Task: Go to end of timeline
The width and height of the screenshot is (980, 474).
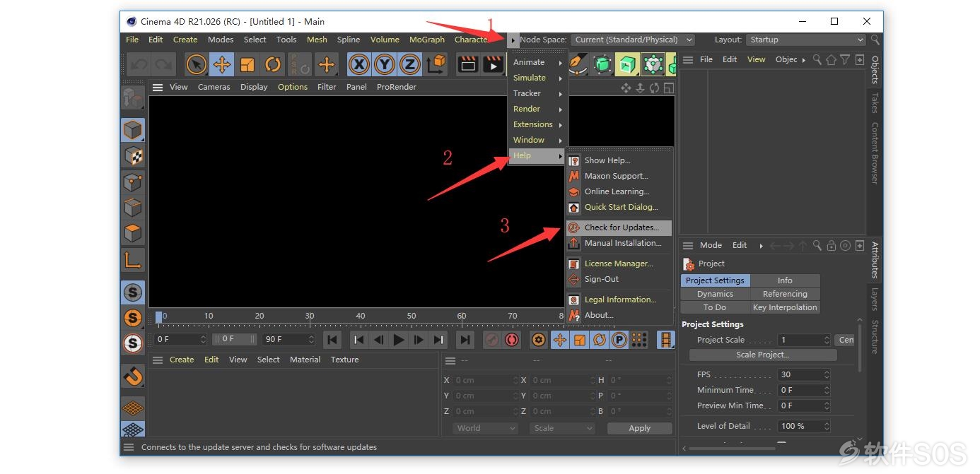Action: tap(465, 340)
